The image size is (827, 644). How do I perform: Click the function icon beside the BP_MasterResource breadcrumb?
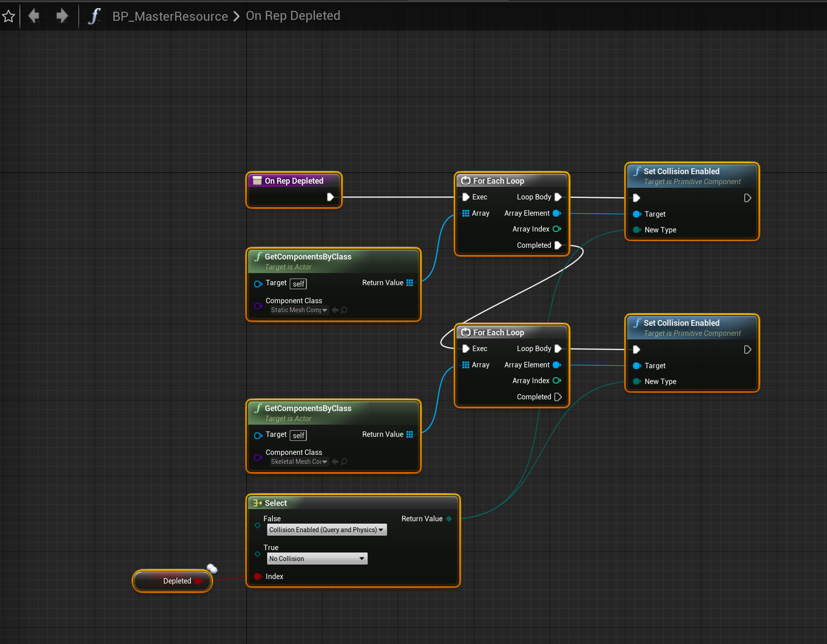[x=94, y=16]
